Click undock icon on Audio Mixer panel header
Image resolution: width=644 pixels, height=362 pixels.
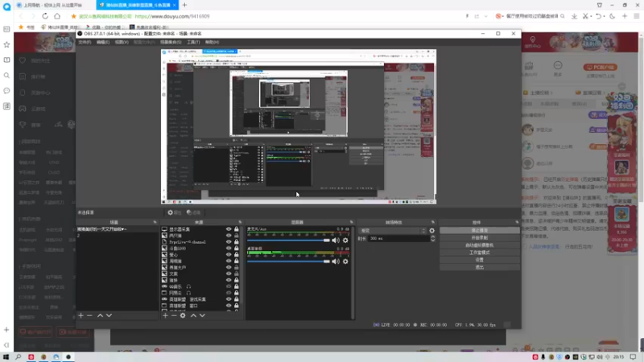(x=351, y=222)
